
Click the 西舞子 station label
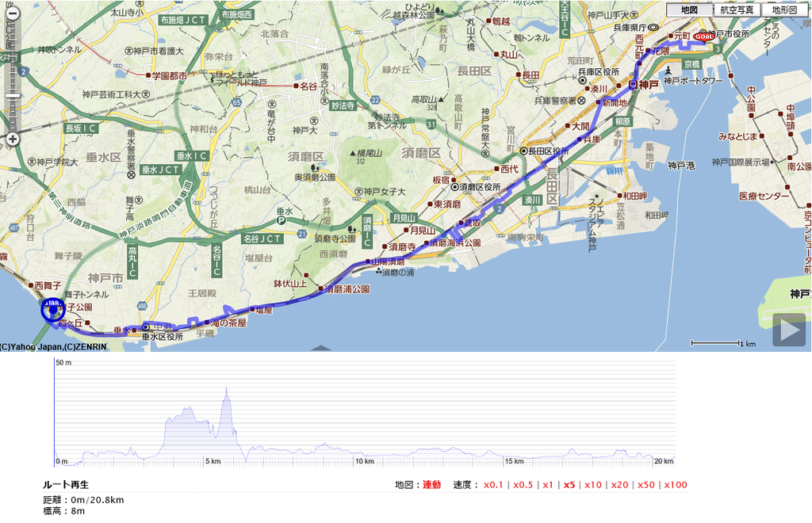click(48, 285)
